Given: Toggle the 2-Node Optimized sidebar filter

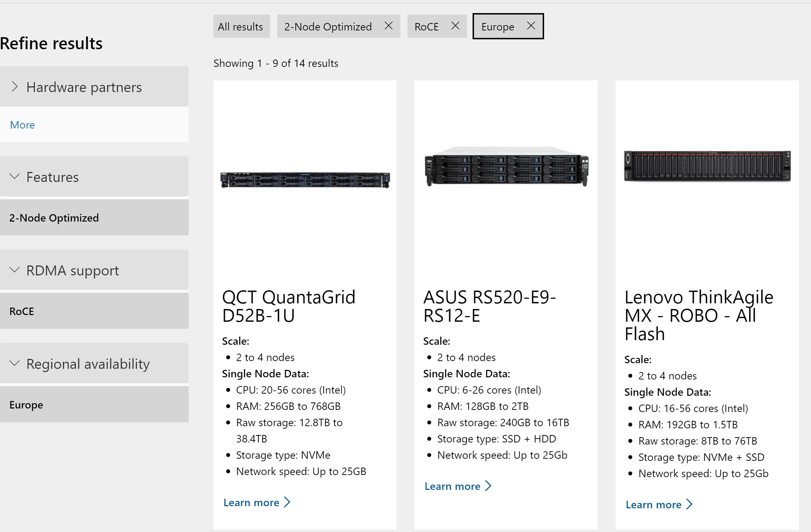Looking at the screenshot, I should click(x=94, y=218).
